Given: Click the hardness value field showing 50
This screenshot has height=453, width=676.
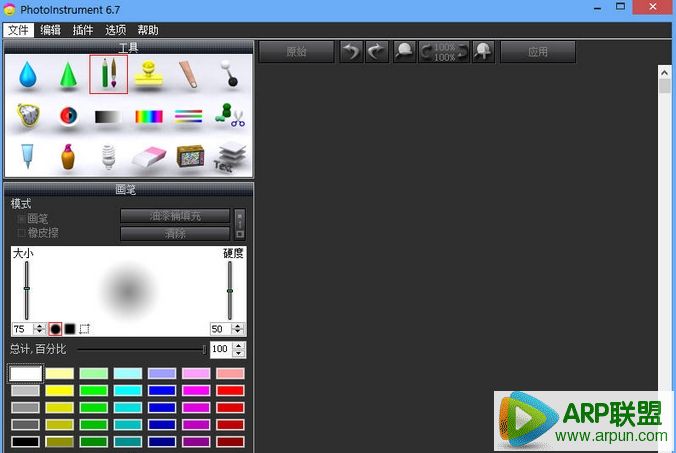Looking at the screenshot, I should click(220, 329).
